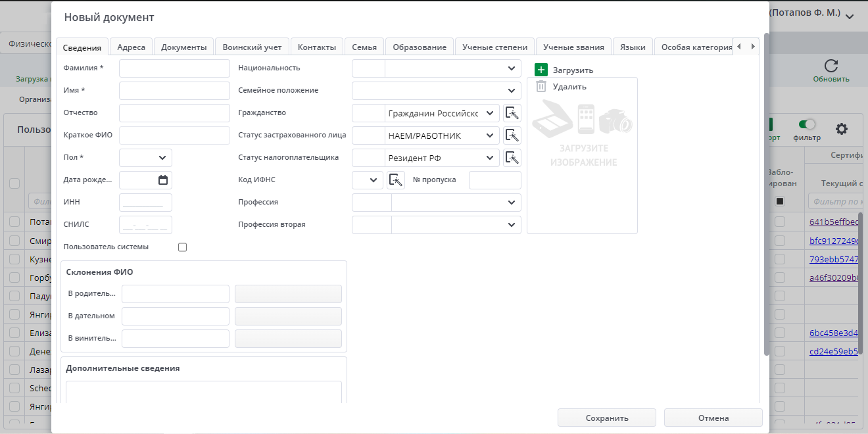
Task: Open lookup icon next to Гражданство
Action: click(512, 113)
